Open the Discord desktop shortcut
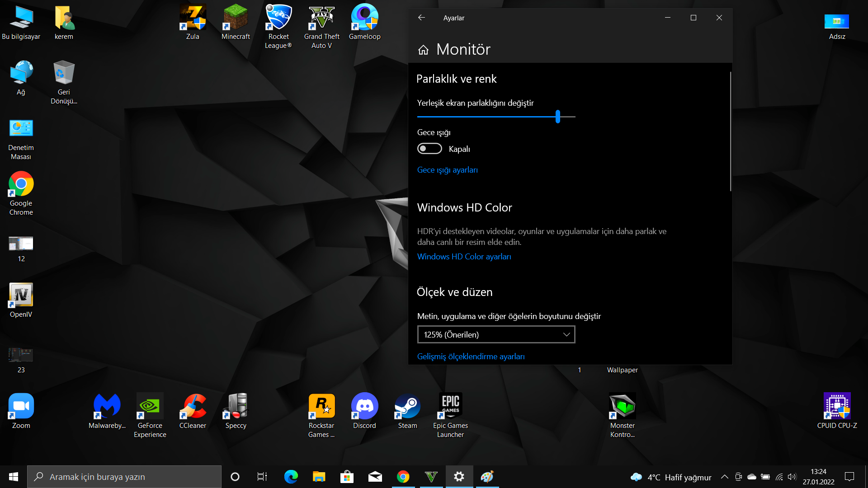The image size is (868, 488). (364, 406)
